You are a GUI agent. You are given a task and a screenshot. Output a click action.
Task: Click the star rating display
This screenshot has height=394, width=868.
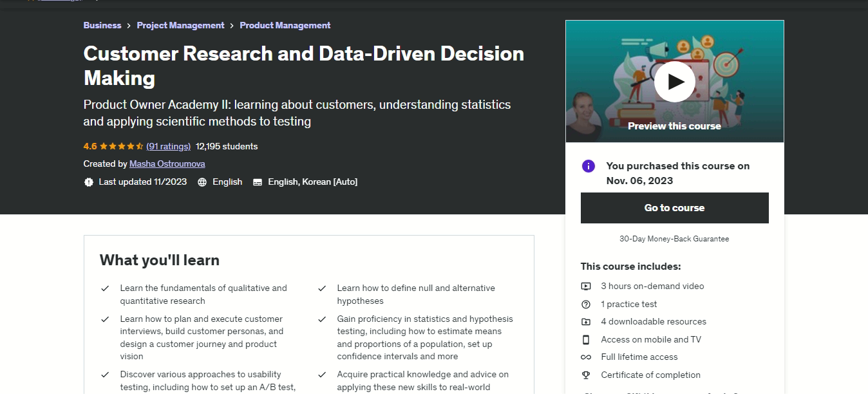pos(121,146)
